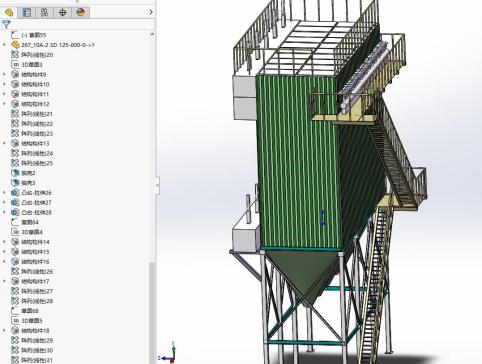Click the 阵列(线性)23 pattern icon
This screenshot has width=482, height=364.
[15, 133]
